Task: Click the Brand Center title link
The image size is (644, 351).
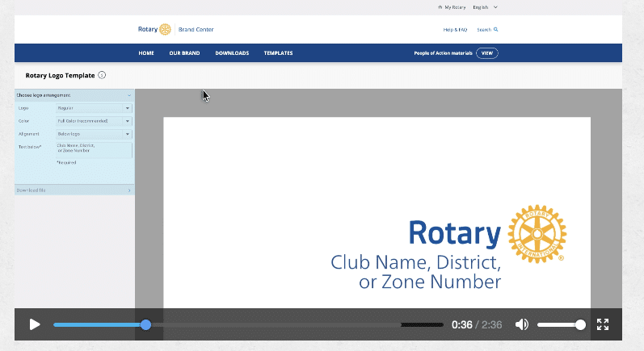Action: (x=196, y=30)
